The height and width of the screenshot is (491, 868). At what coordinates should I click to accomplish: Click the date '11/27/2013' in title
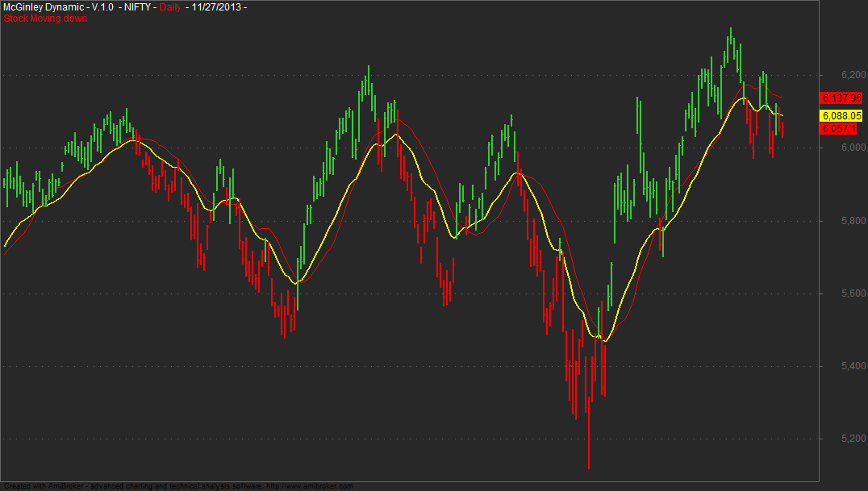[x=216, y=7]
